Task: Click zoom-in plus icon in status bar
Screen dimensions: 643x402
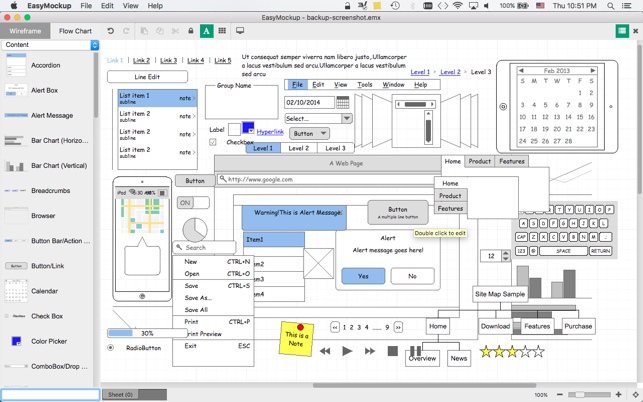Action: (x=618, y=395)
